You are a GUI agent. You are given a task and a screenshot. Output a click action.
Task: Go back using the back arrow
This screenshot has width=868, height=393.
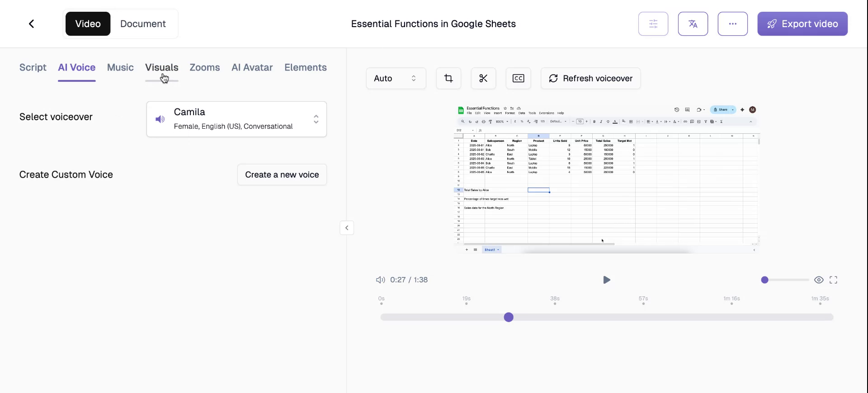(x=31, y=24)
